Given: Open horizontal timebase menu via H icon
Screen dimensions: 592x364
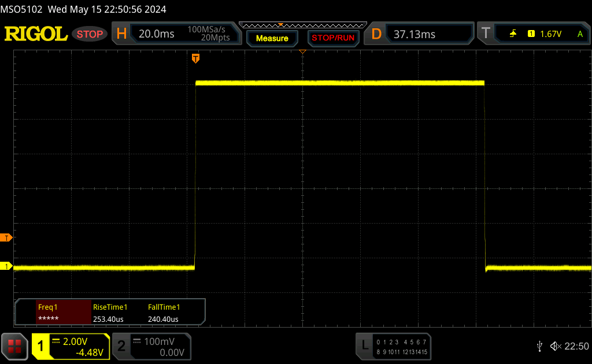Looking at the screenshot, I should tap(121, 34).
